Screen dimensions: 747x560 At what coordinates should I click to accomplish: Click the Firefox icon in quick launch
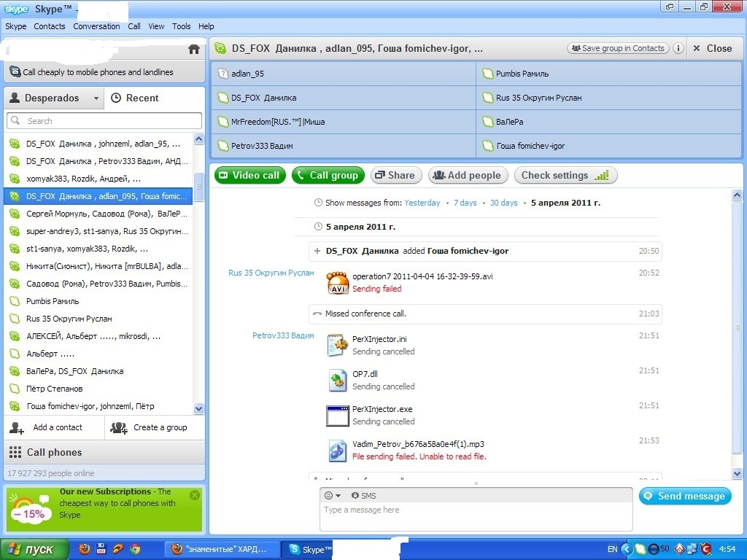tap(83, 548)
